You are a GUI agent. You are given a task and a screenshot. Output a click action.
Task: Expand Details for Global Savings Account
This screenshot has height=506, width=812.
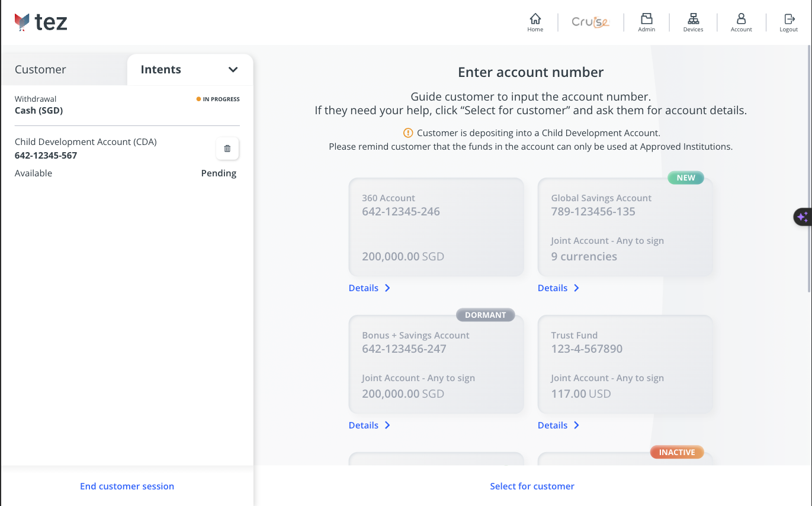click(559, 288)
